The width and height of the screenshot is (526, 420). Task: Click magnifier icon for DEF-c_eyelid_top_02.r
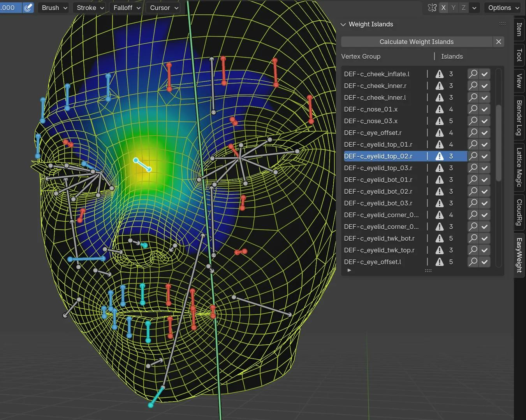[x=473, y=156]
